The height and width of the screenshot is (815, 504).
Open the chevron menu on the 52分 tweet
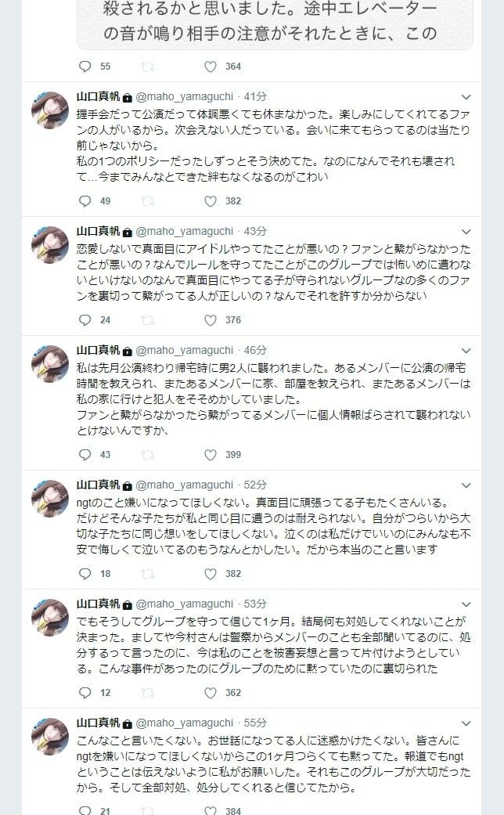466,485
